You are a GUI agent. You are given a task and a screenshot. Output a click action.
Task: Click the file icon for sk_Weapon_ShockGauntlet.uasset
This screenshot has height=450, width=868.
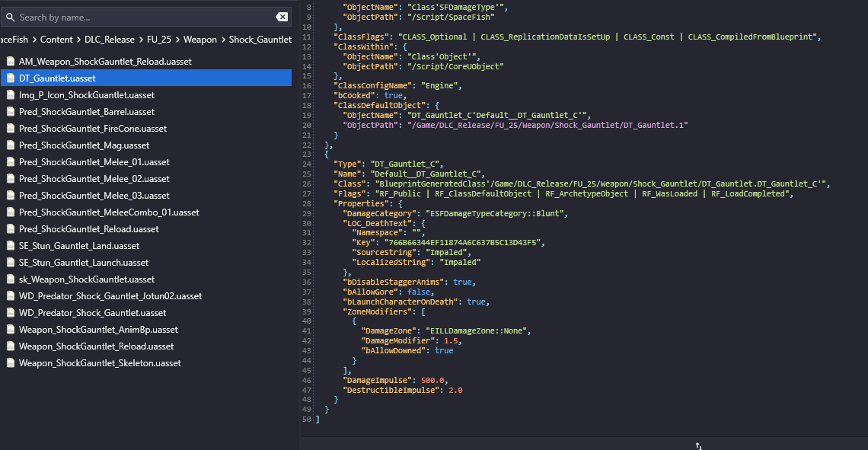[10, 279]
